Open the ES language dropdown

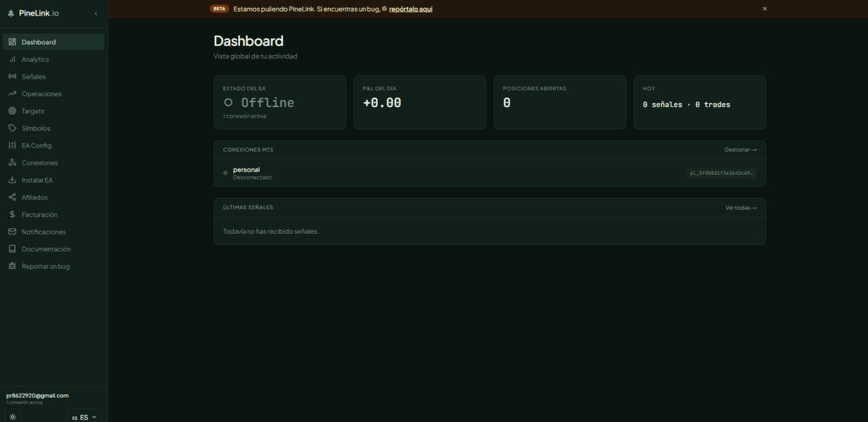pyautogui.click(x=85, y=417)
